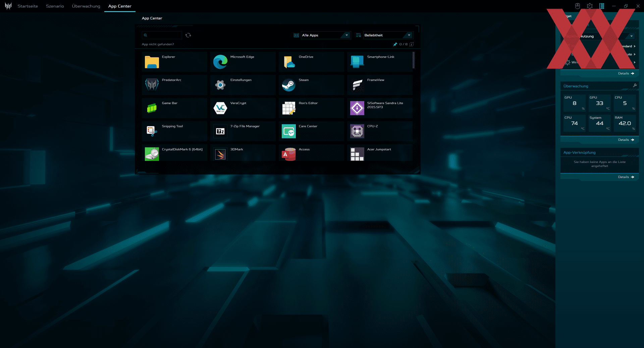Switch to the Startseite tab

[28, 6]
